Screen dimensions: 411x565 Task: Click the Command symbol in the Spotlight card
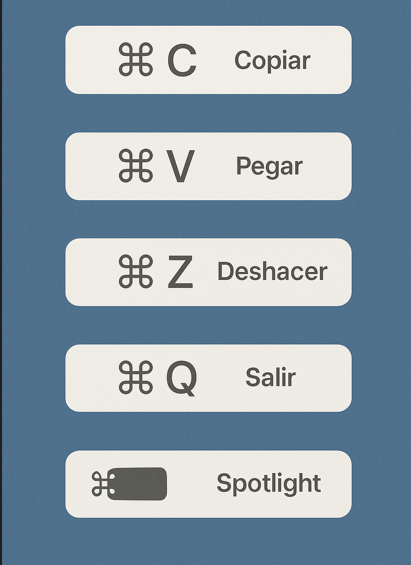click(x=103, y=484)
